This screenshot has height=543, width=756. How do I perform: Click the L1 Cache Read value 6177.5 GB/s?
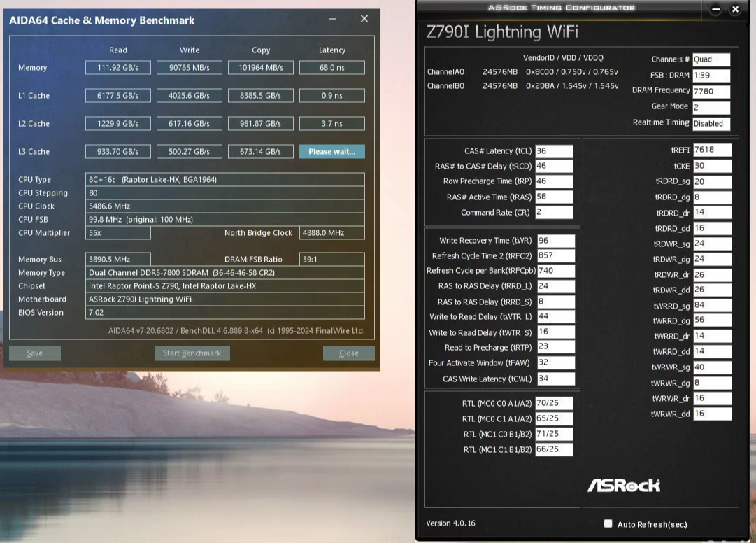coord(118,95)
